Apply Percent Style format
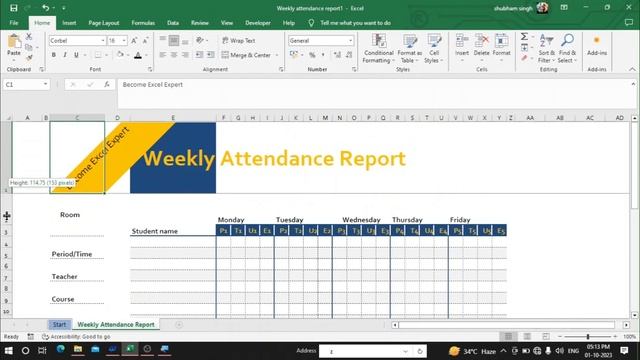Viewport: 640px width, 360px height. click(312, 55)
